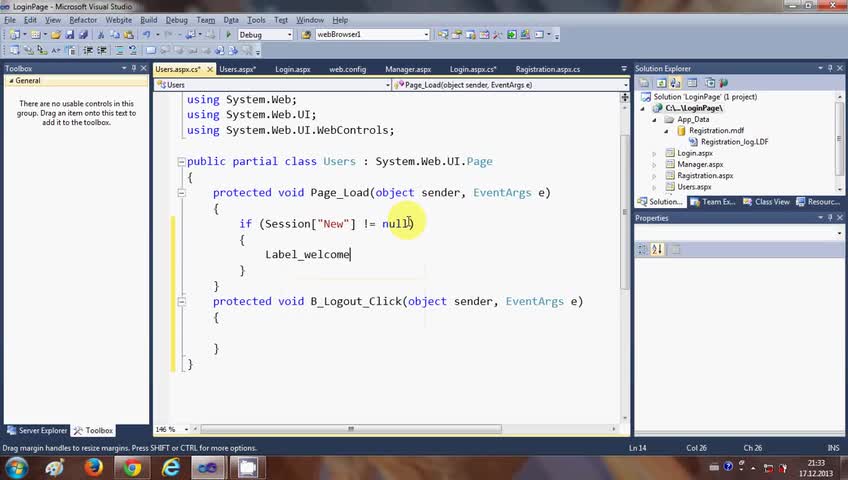
Task: Click the Windows Start button
Action: tap(16, 467)
